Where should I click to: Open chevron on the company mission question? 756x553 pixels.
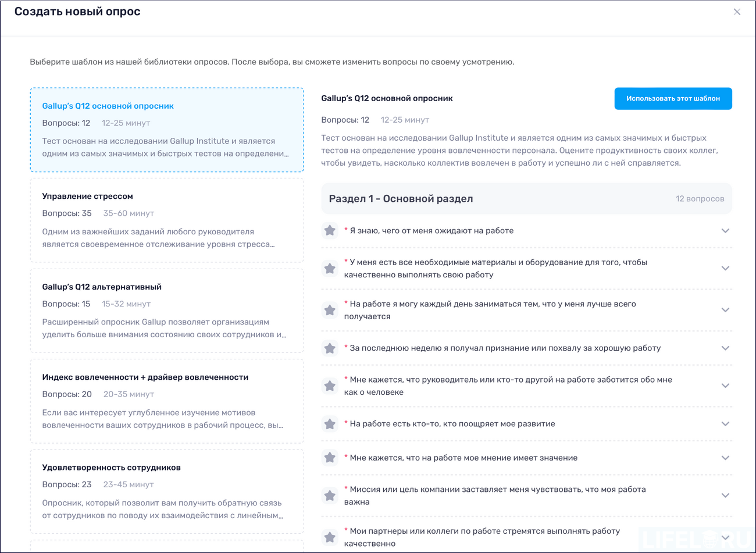pyautogui.click(x=725, y=495)
